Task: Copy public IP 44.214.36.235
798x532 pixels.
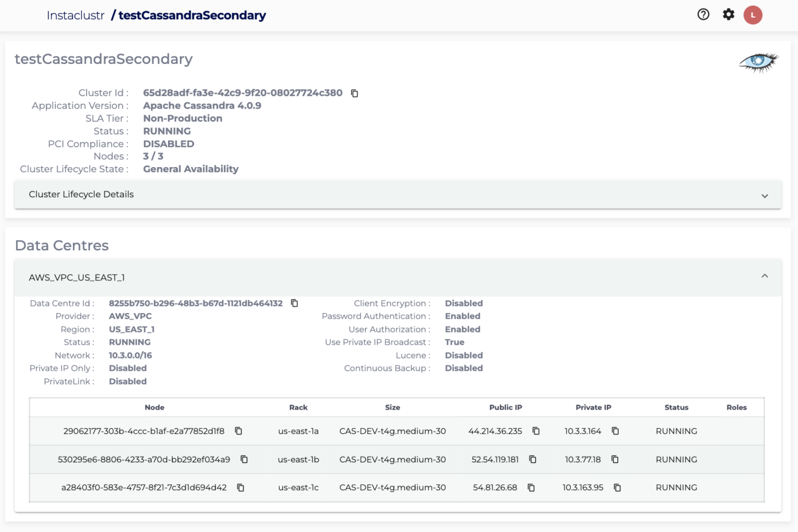Action: point(535,431)
